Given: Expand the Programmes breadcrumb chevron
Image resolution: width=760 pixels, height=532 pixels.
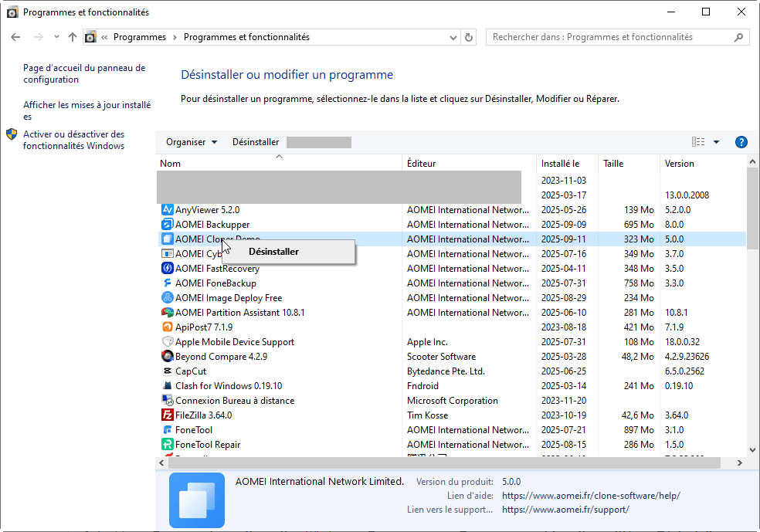Looking at the screenshot, I should pos(175,37).
